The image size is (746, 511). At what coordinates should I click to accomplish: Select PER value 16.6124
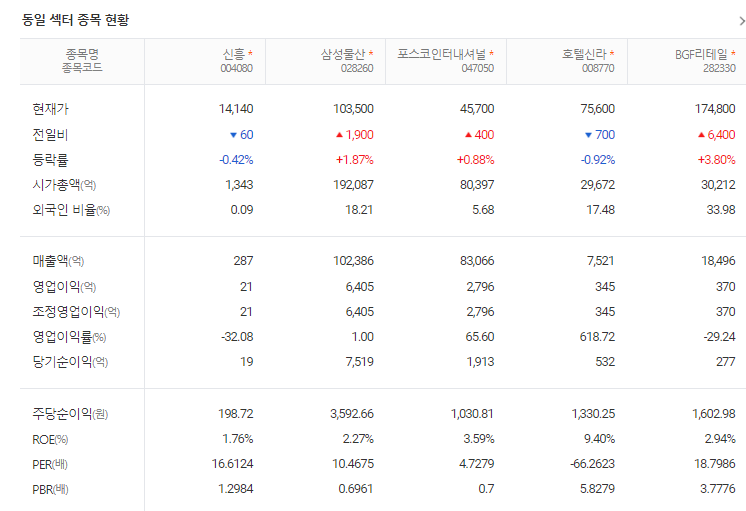pos(233,464)
